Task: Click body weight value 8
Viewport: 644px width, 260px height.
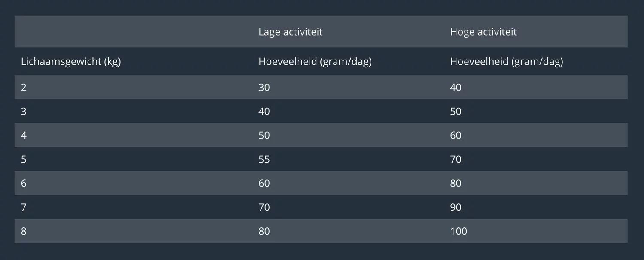Action: (24, 232)
